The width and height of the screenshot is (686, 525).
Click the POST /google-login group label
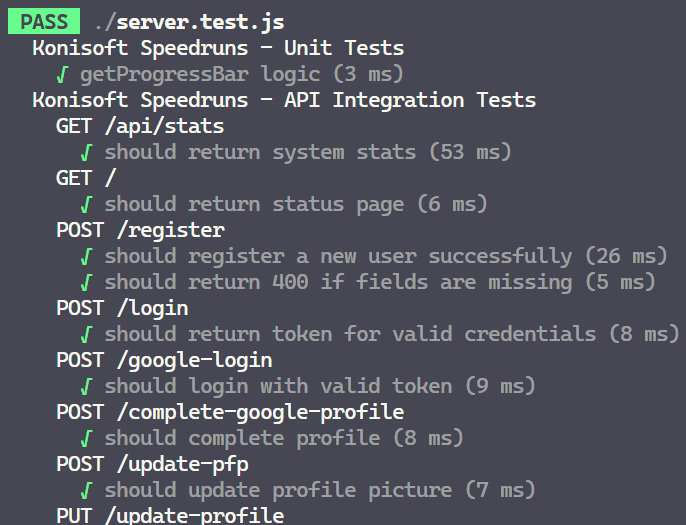point(164,359)
